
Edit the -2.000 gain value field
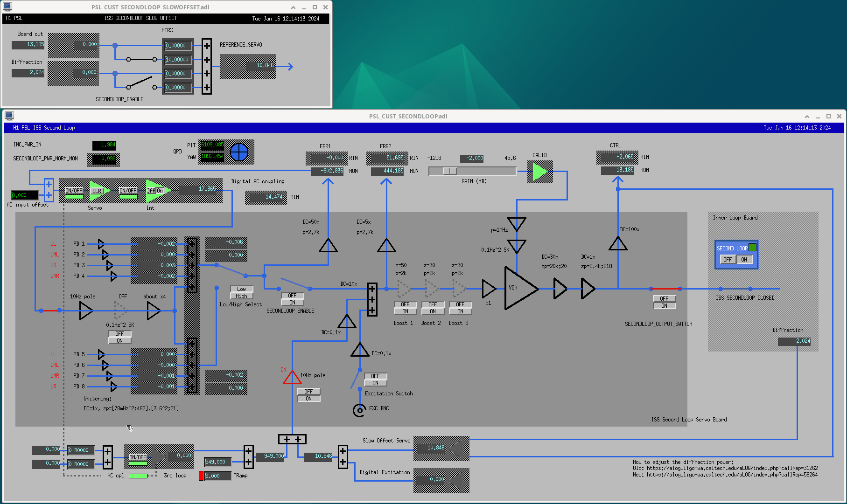point(472,158)
